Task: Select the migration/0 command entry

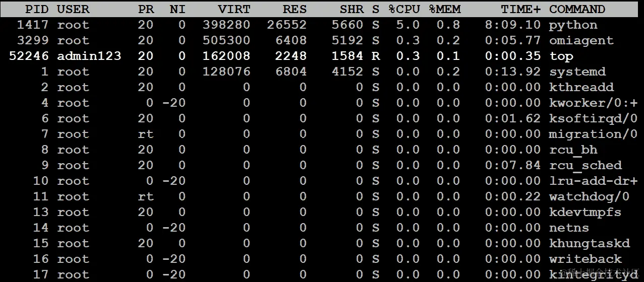Action: click(593, 134)
